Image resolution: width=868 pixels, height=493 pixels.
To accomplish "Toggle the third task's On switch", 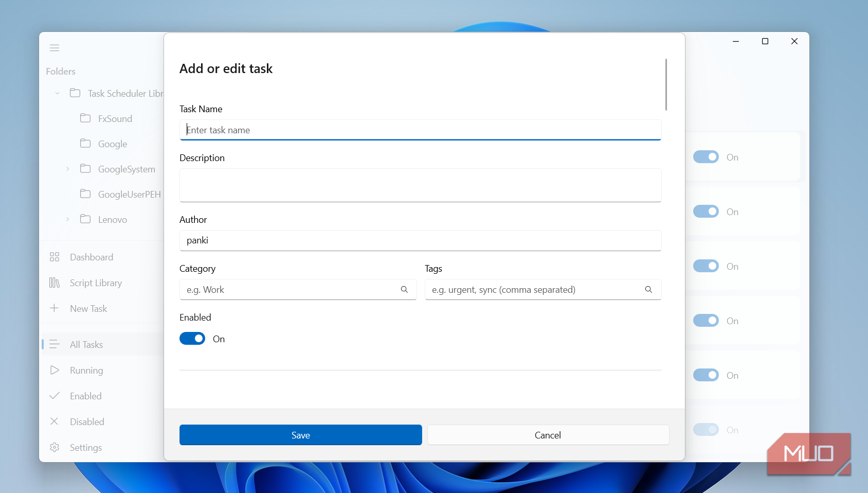I will pos(706,266).
